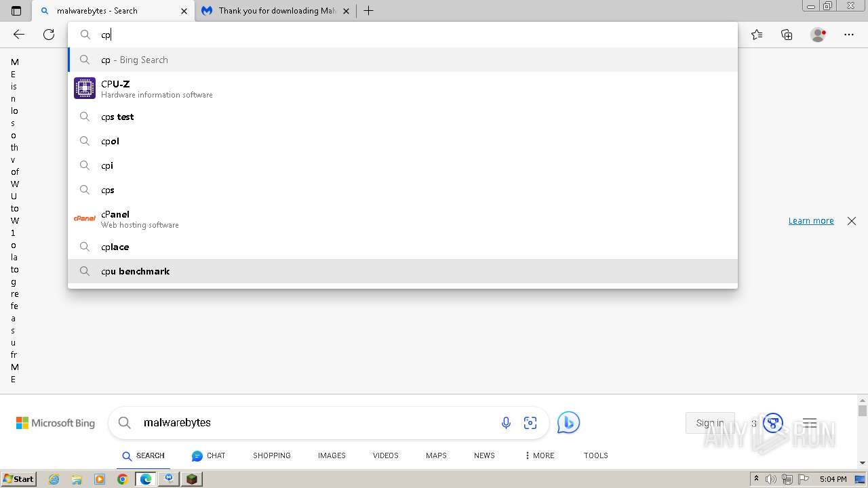Open the Bing hamburger menu
This screenshot has height=488, width=868.
click(810, 423)
